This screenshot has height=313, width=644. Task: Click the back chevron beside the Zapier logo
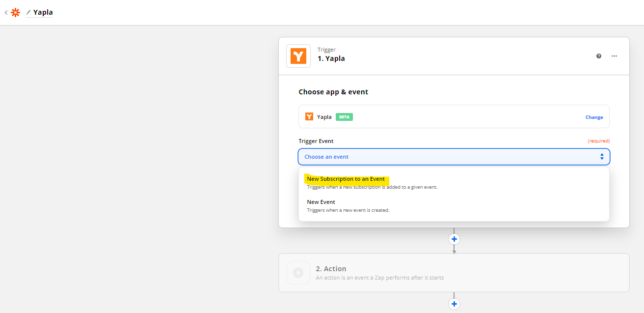tap(5, 12)
